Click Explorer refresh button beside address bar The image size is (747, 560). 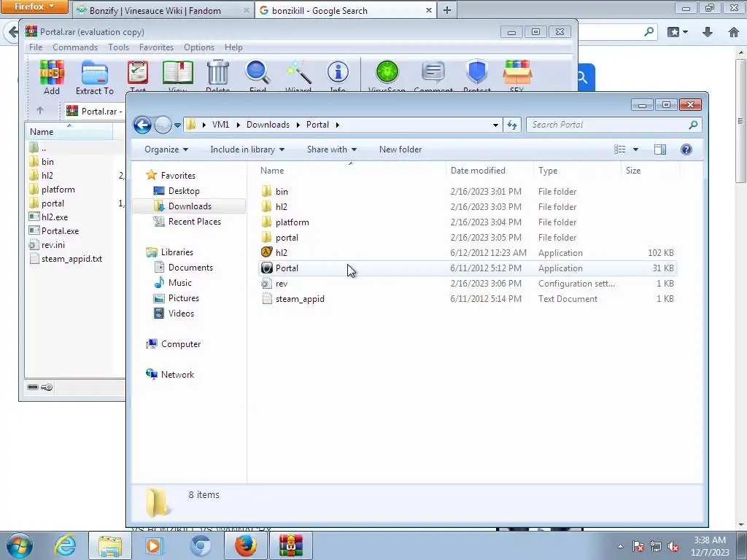point(512,125)
